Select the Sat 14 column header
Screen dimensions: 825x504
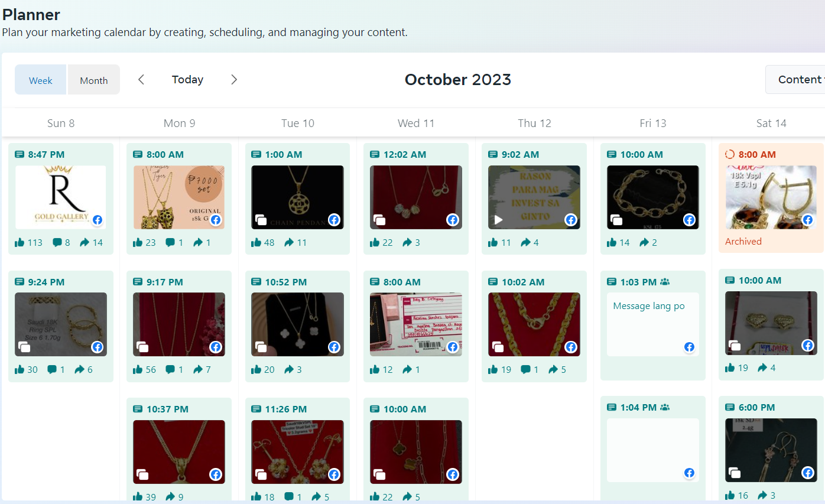pyautogui.click(x=771, y=123)
